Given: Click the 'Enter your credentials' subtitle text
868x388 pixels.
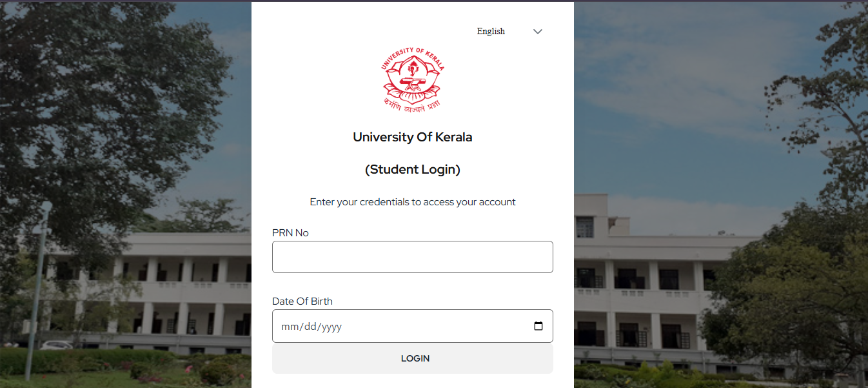Looking at the screenshot, I should click(412, 201).
